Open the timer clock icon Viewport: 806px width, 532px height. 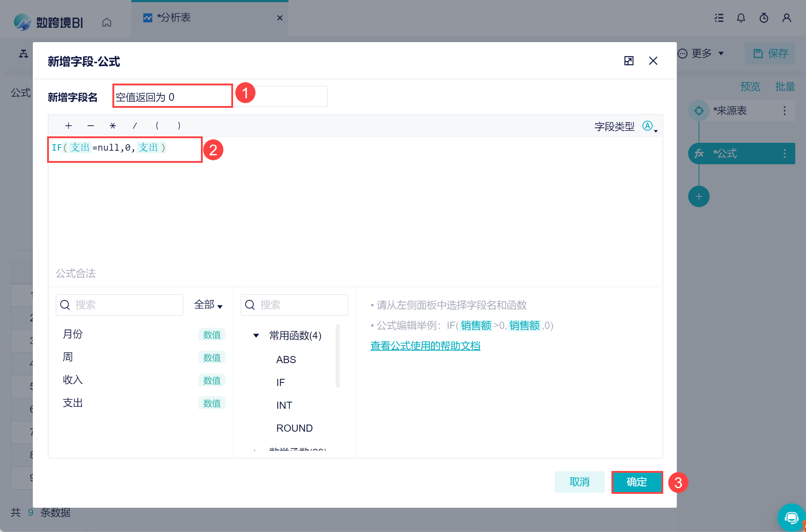point(764,18)
